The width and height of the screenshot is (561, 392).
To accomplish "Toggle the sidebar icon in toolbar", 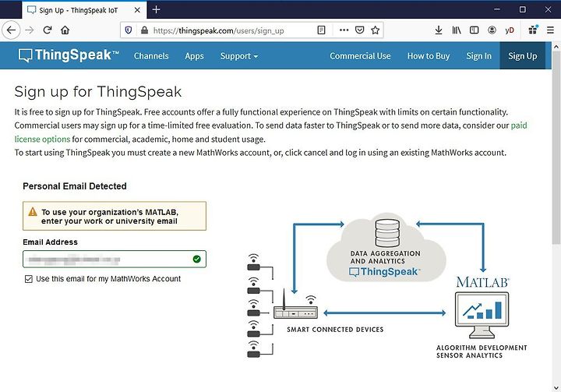I will click(x=474, y=30).
